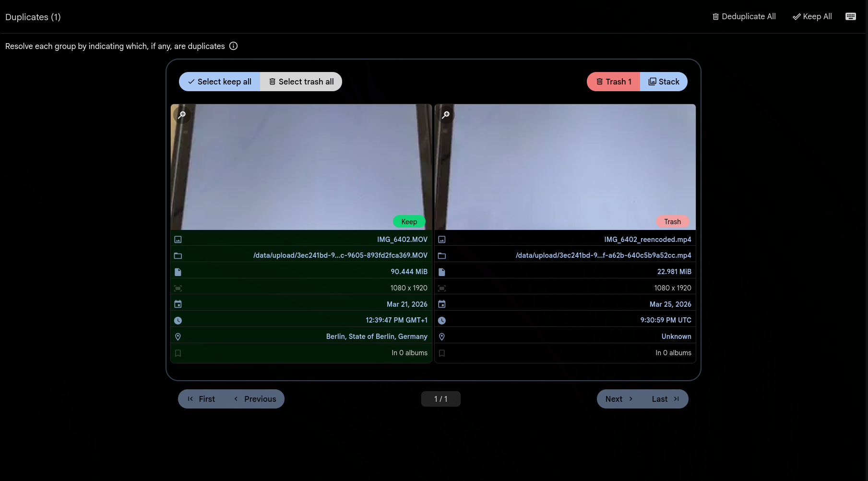868x481 pixels.
Task: Click the clock icon next to 9:30:59 PM UTC
Action: coord(442,320)
